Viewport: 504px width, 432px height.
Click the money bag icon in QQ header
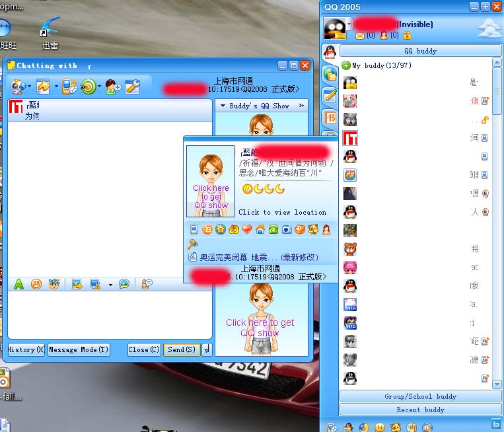tap(407, 36)
